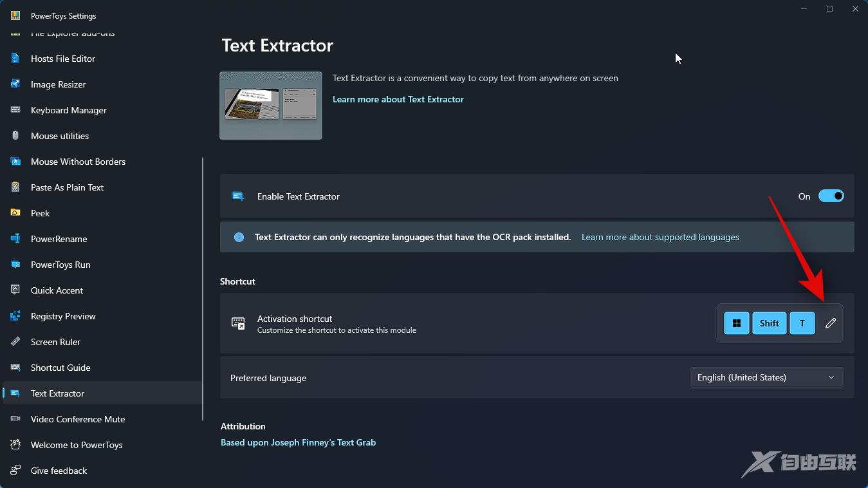Edit activation shortcut with pencil icon
This screenshot has width=868, height=488.
(x=831, y=323)
